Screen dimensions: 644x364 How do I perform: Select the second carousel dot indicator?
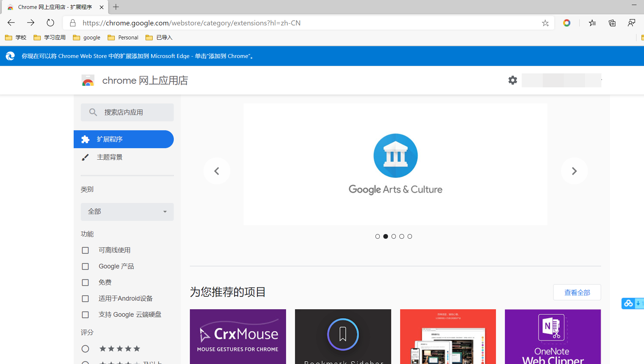pos(385,236)
